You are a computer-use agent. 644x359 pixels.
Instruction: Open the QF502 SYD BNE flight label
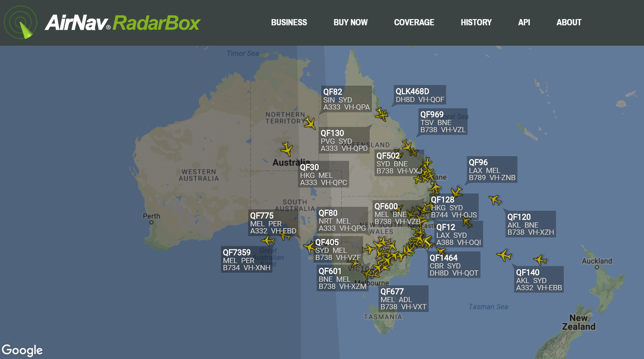click(x=399, y=163)
